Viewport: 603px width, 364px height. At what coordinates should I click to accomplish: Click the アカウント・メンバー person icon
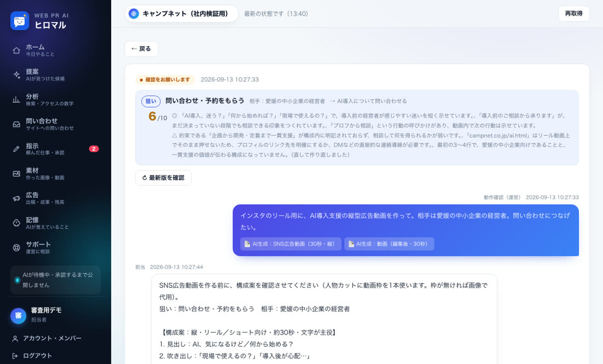(x=15, y=339)
